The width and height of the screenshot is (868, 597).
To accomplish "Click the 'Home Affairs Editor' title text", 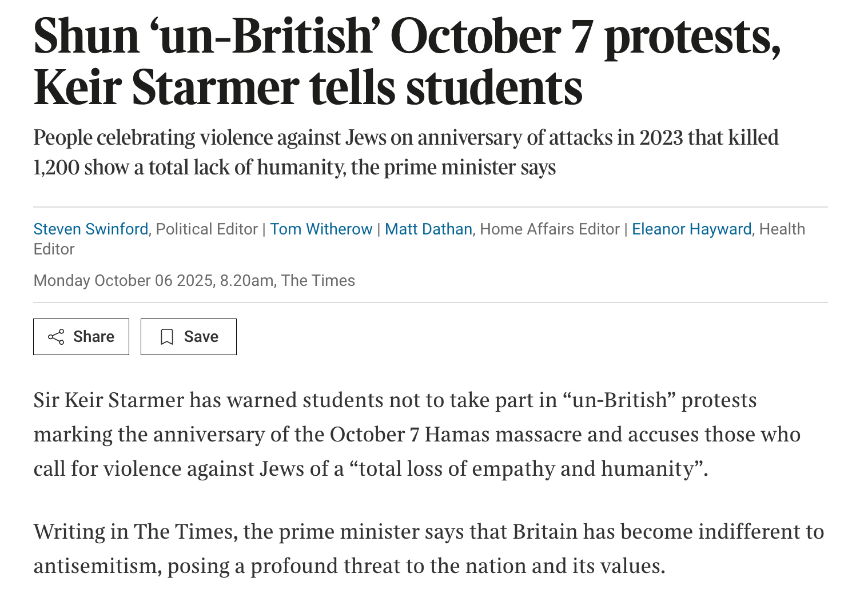I will pyautogui.click(x=550, y=229).
